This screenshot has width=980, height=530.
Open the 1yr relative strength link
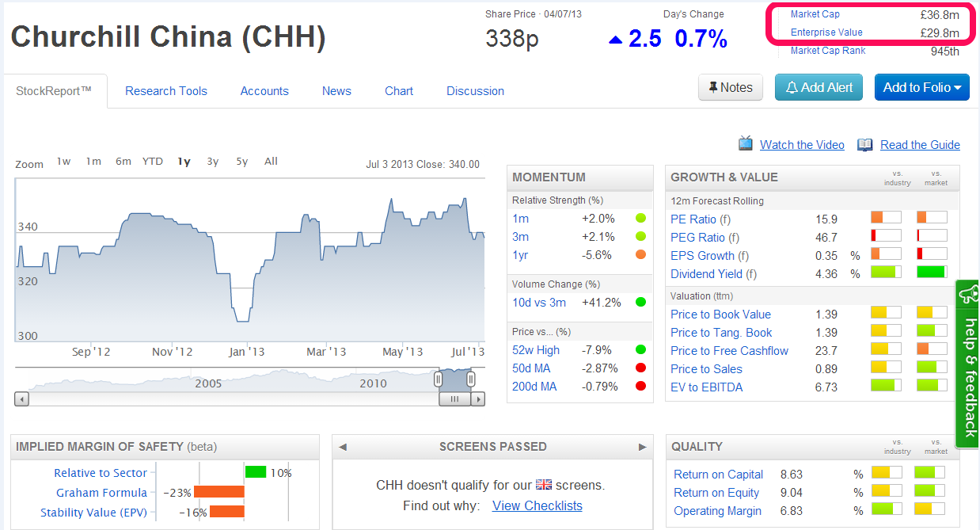(x=521, y=255)
